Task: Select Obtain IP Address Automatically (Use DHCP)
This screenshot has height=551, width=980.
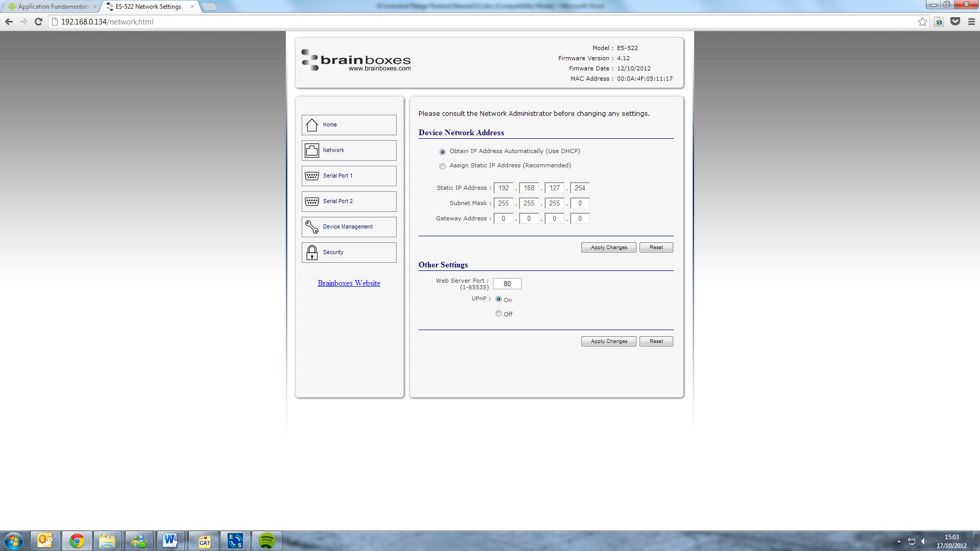Action: click(442, 152)
